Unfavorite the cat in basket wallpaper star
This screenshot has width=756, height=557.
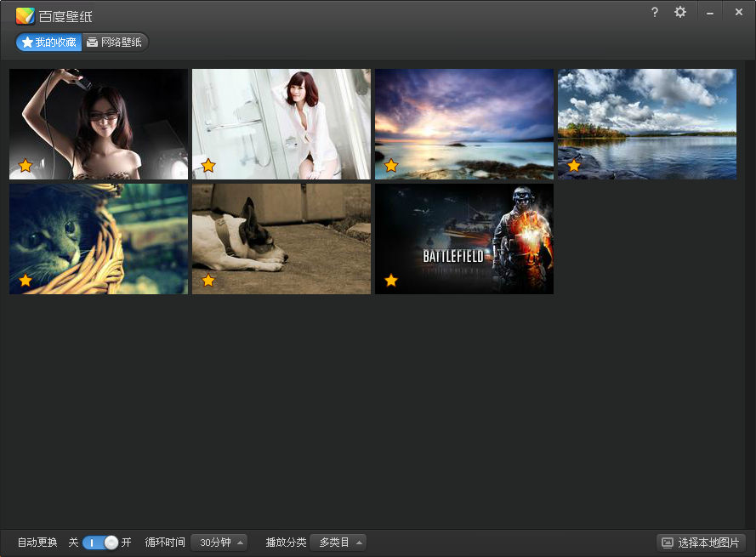pos(26,280)
